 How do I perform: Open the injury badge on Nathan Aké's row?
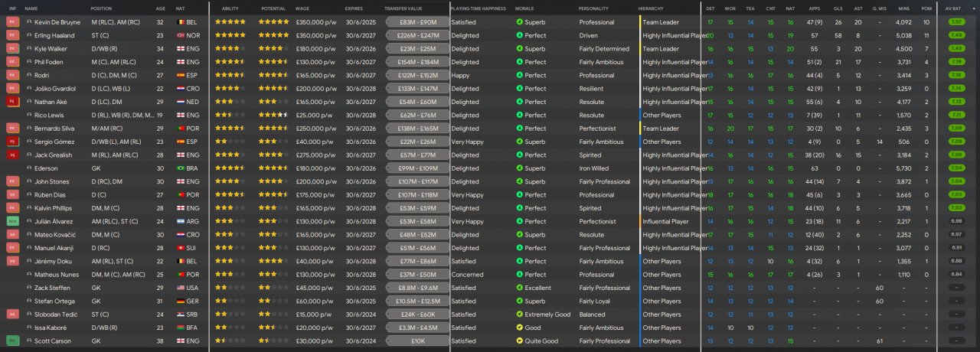point(12,102)
